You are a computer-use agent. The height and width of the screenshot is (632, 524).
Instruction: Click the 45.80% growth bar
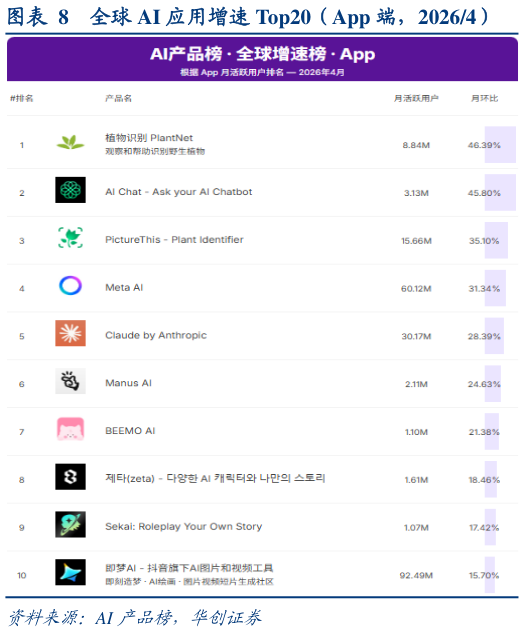coord(500,192)
